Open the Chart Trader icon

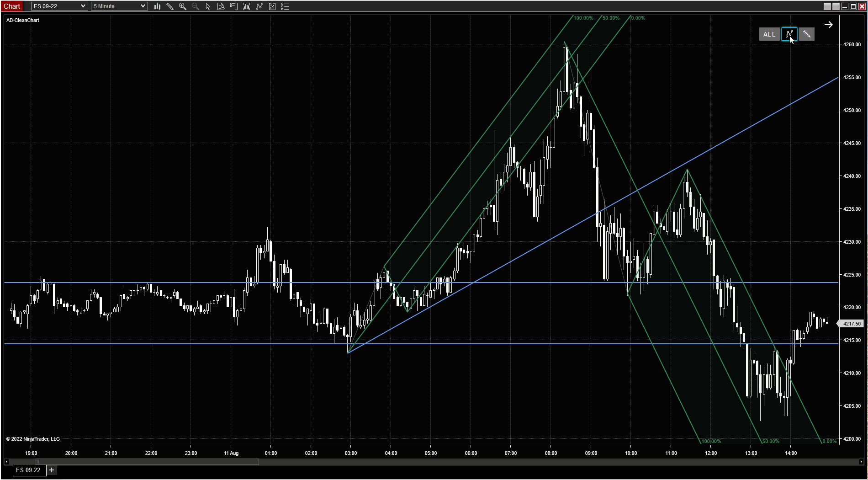pyautogui.click(x=234, y=6)
